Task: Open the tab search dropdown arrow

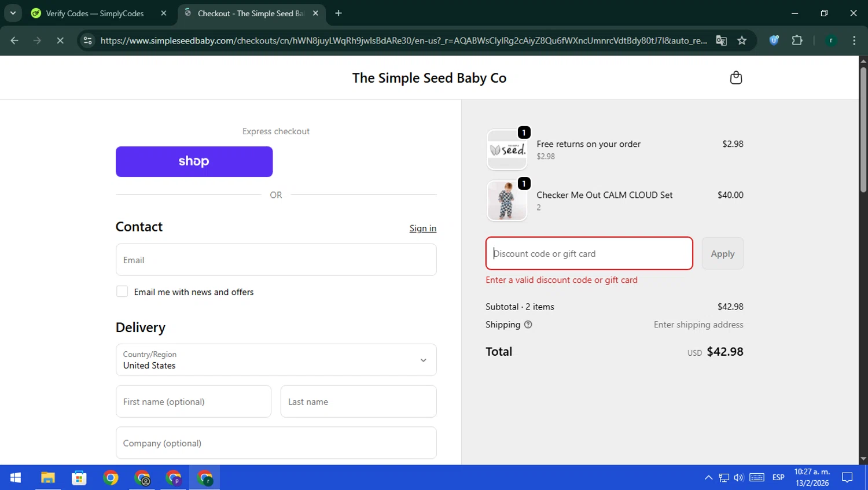Action: pyautogui.click(x=13, y=13)
